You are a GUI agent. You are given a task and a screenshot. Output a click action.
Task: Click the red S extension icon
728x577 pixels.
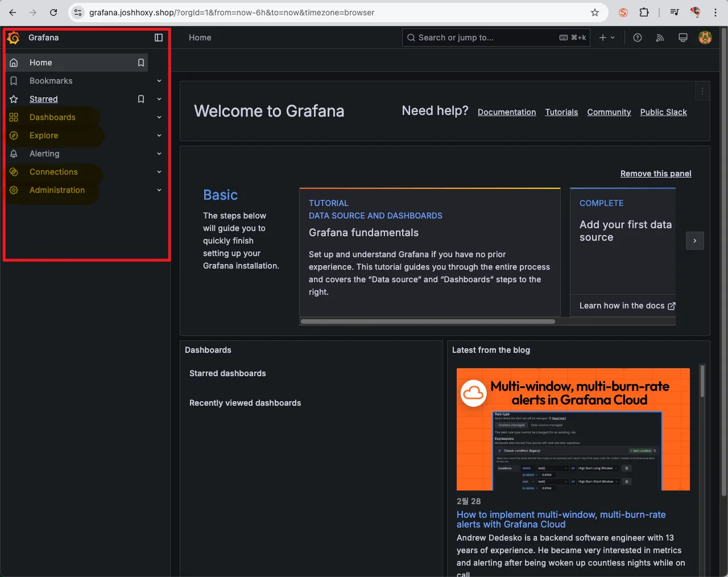coord(623,13)
